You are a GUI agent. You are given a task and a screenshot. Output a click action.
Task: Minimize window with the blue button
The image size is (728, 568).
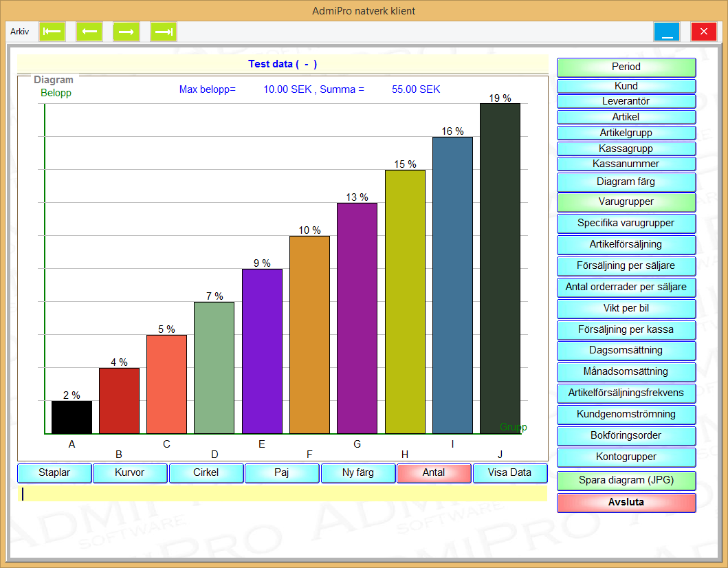point(666,32)
